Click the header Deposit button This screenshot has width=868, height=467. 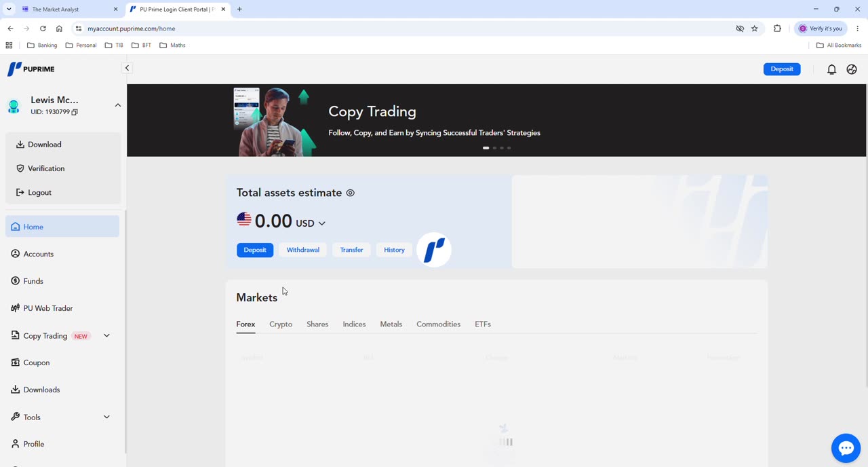coord(782,69)
